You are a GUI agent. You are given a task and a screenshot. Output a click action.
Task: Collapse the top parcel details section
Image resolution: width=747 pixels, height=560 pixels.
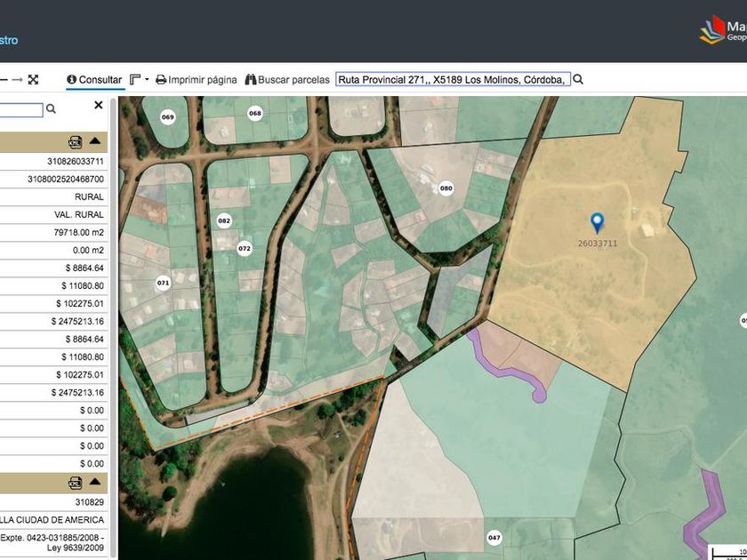point(94,142)
